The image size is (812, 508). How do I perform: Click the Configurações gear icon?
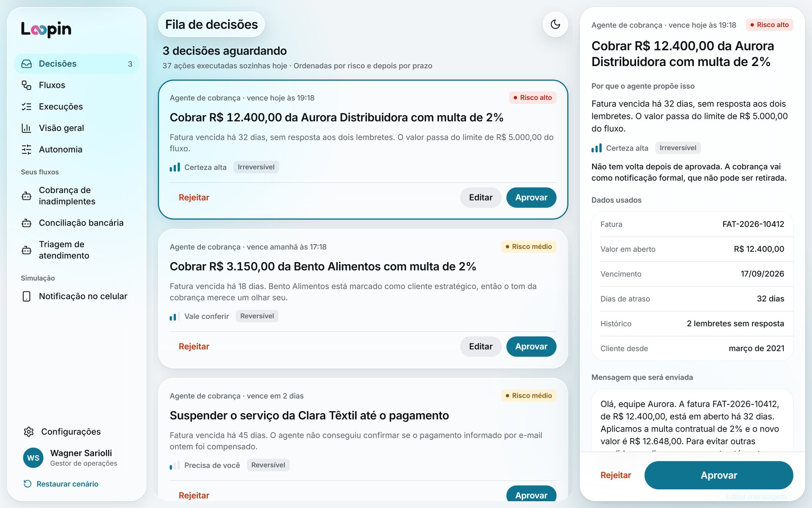click(x=29, y=432)
